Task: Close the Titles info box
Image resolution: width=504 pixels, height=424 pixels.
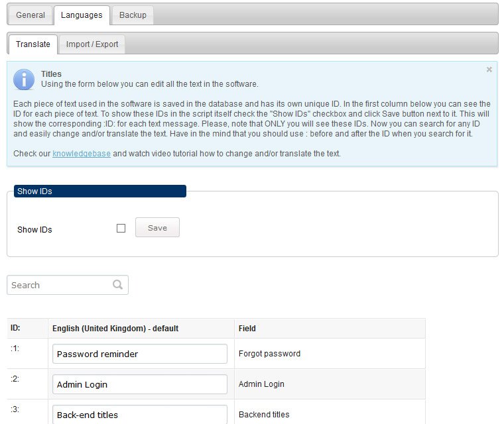Action: [x=489, y=70]
